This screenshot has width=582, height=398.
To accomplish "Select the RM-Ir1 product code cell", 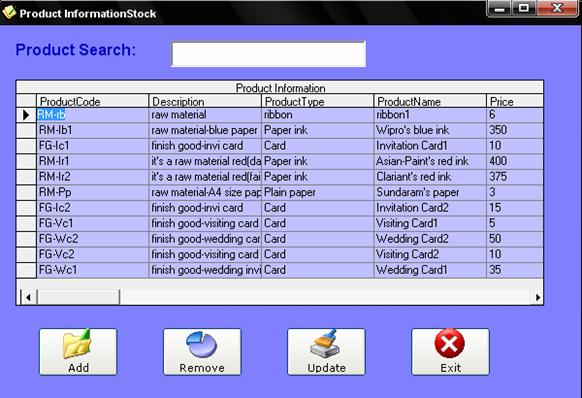I will 92,162.
